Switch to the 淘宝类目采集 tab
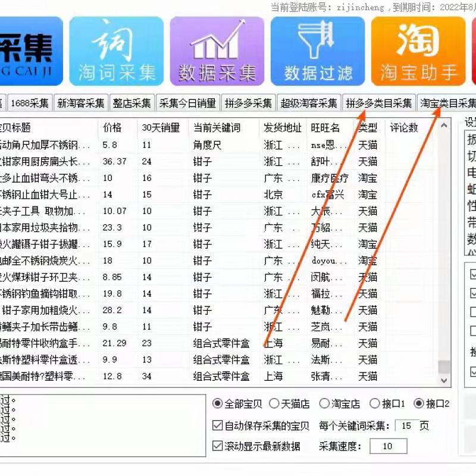 447,103
